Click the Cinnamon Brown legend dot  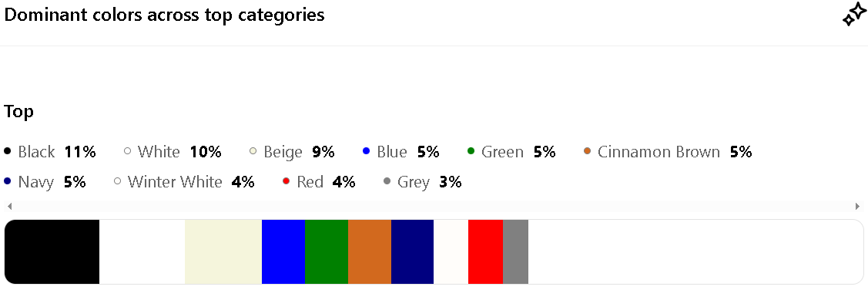pos(588,151)
